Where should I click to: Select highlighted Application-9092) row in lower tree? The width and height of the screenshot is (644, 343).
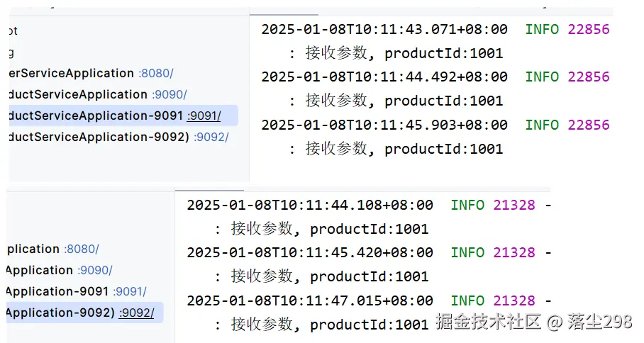(x=60, y=312)
